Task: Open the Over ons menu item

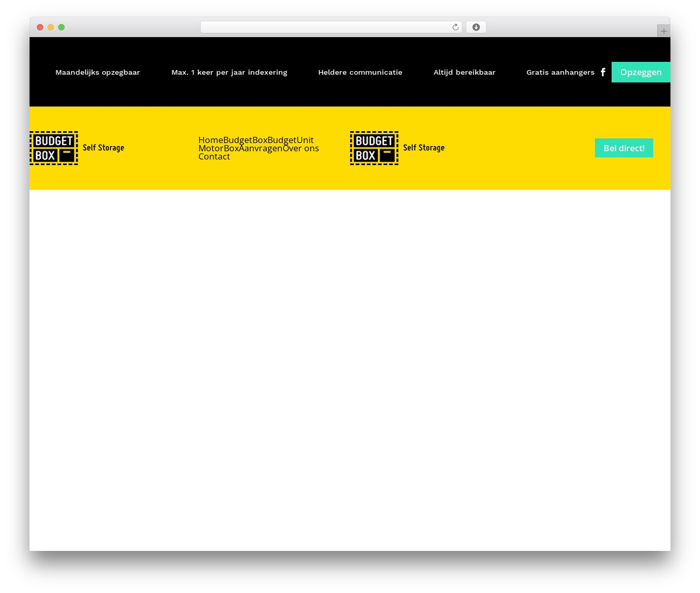Action: tap(301, 148)
